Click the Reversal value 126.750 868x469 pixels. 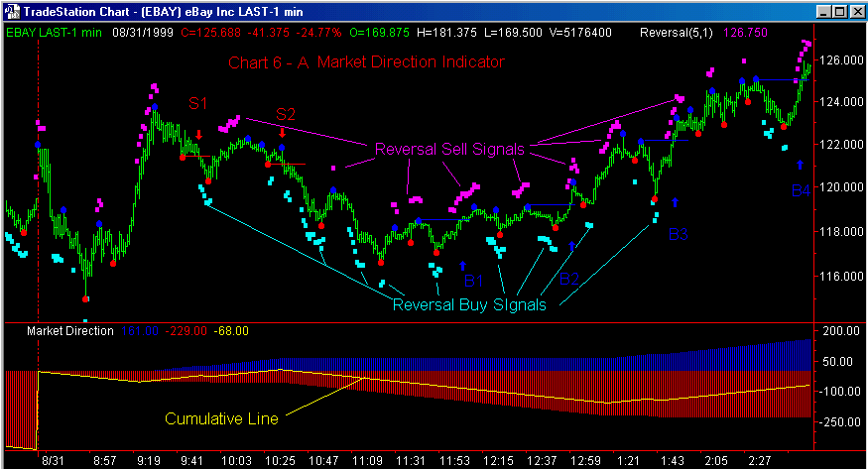(745, 33)
